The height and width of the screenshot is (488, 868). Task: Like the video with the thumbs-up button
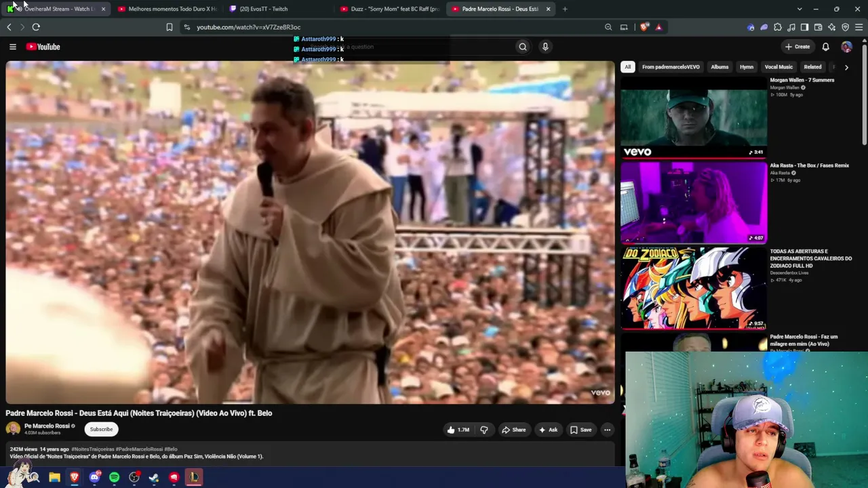pos(458,430)
